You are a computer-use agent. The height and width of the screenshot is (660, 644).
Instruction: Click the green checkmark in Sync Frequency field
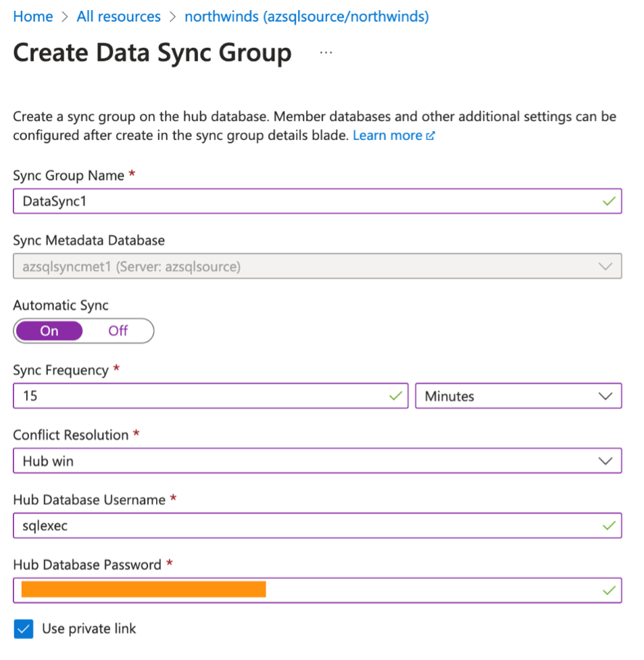pos(395,396)
